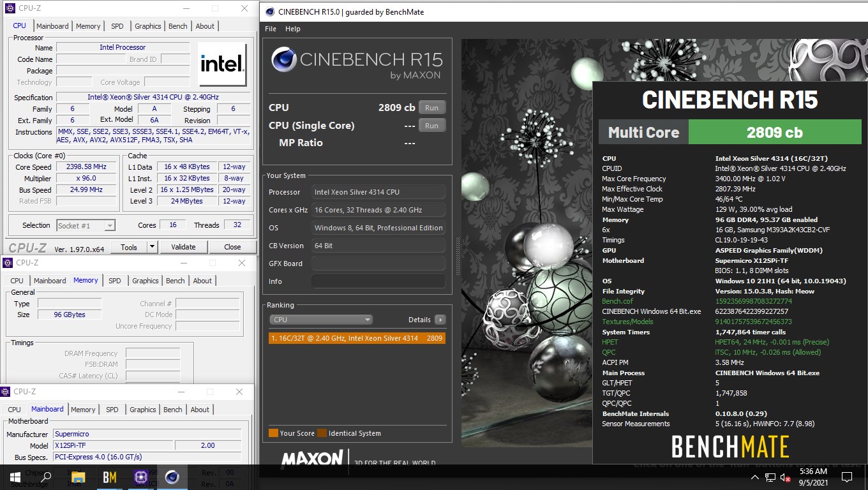Open the muted volume tray icon
Image resolution: width=868 pixels, height=490 pixels.
[x=785, y=477]
